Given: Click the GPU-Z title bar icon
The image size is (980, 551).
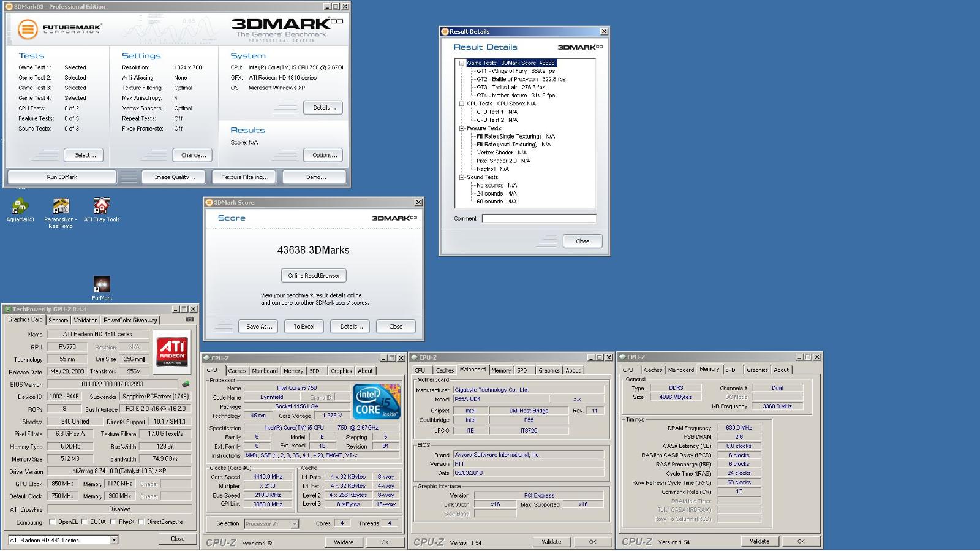Looking at the screenshot, I should (8, 310).
